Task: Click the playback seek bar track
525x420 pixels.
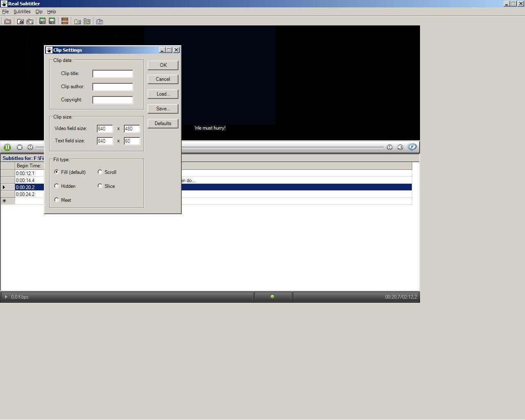Action: (282, 147)
